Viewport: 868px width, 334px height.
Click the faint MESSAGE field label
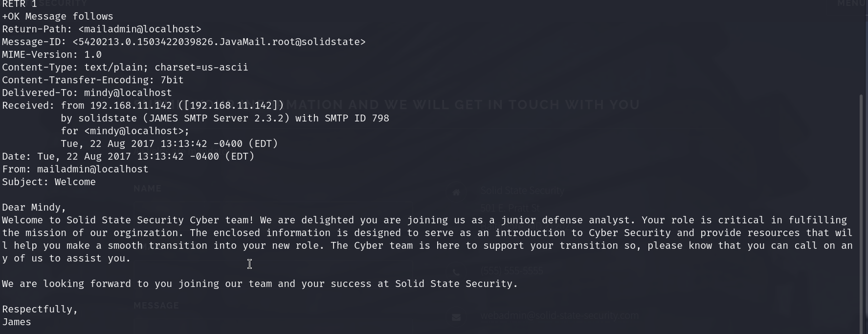tap(156, 306)
